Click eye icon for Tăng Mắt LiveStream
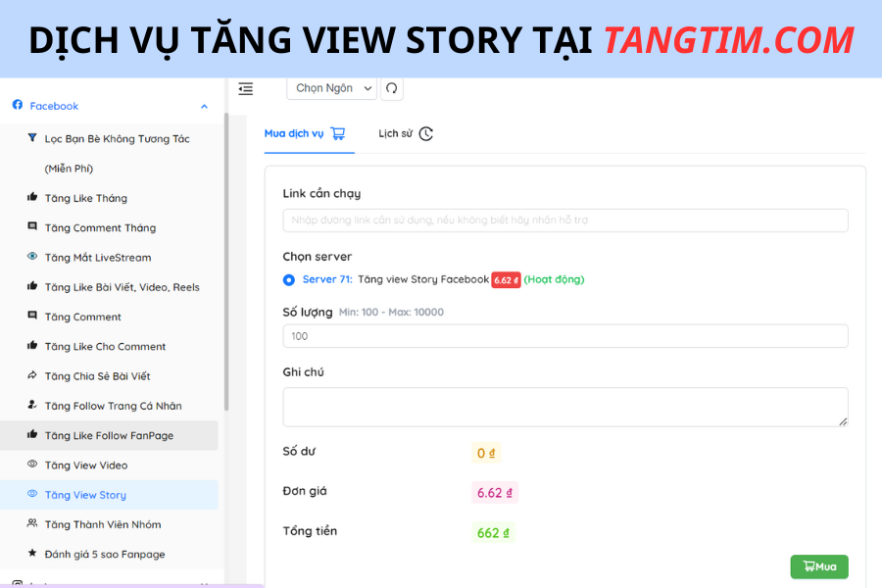The height and width of the screenshot is (588, 882). (x=32, y=256)
